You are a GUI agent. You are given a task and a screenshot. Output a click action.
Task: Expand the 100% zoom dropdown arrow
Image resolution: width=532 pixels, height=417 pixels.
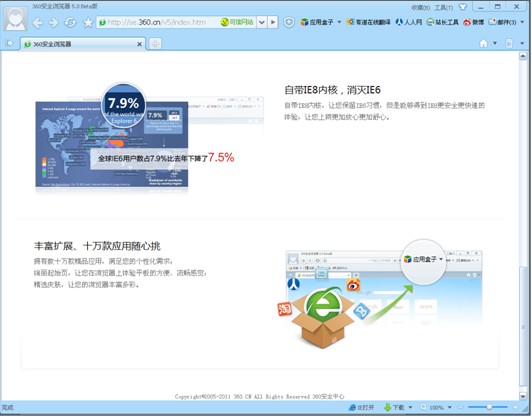pyautogui.click(x=450, y=407)
